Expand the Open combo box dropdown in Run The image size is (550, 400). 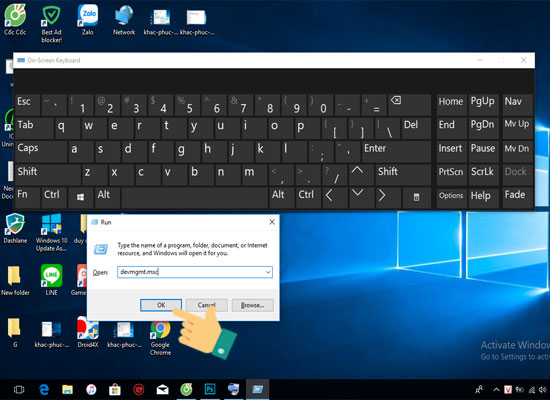tap(268, 272)
